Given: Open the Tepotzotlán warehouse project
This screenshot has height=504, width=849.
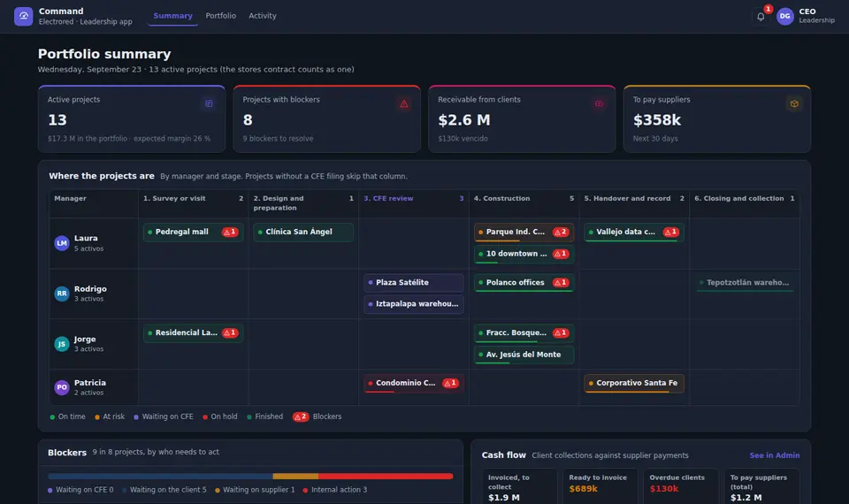Looking at the screenshot, I should [x=745, y=283].
